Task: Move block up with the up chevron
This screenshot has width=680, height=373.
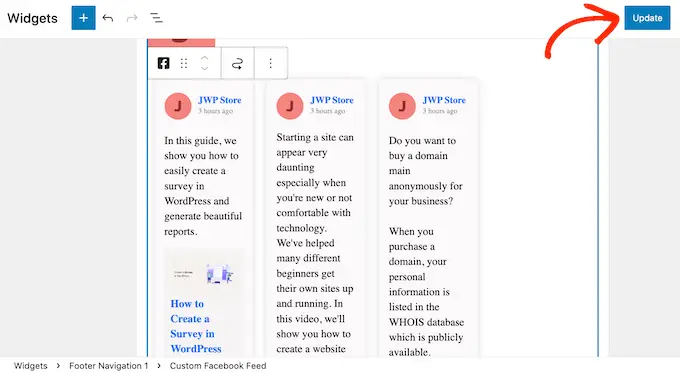Action: pyautogui.click(x=205, y=58)
